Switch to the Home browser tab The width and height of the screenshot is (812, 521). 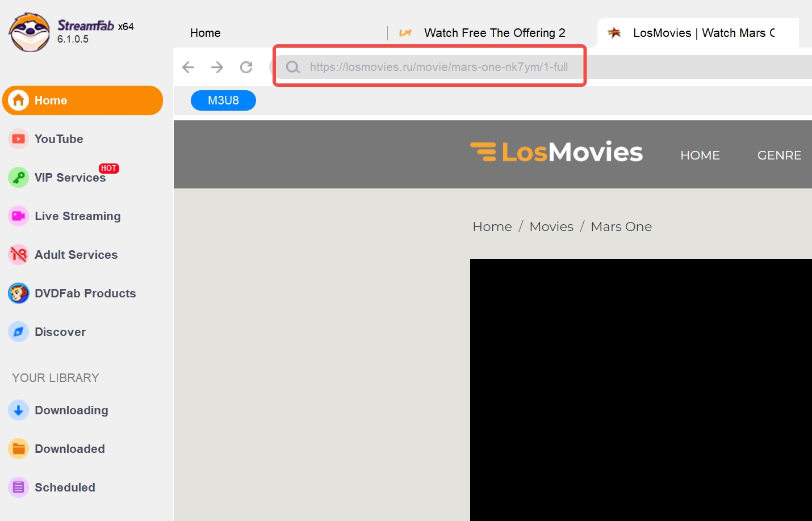pyautogui.click(x=205, y=33)
